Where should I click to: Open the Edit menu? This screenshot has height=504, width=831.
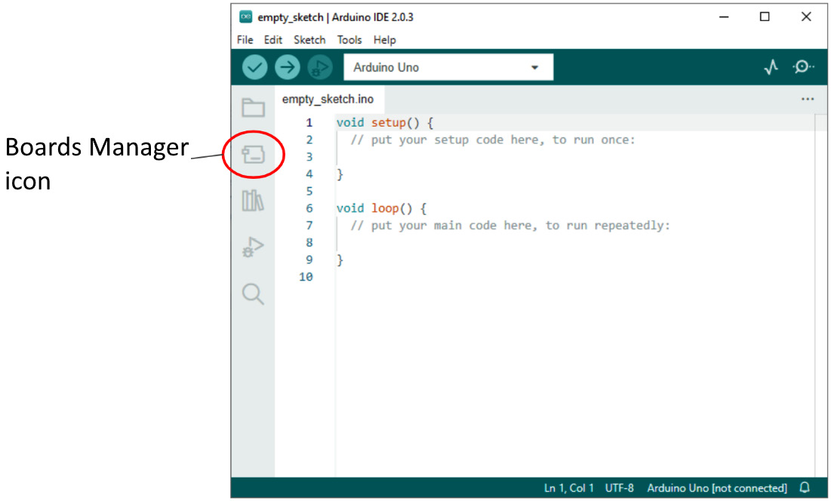tap(273, 40)
